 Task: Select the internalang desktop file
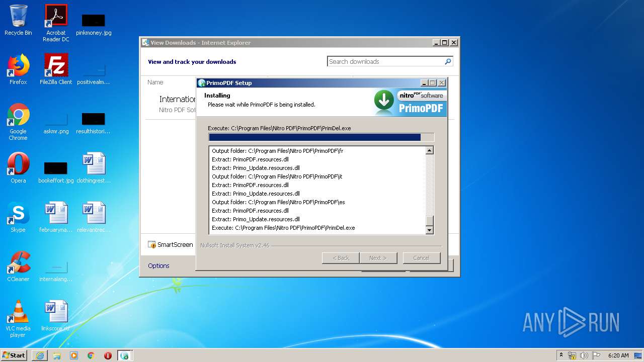(56, 271)
